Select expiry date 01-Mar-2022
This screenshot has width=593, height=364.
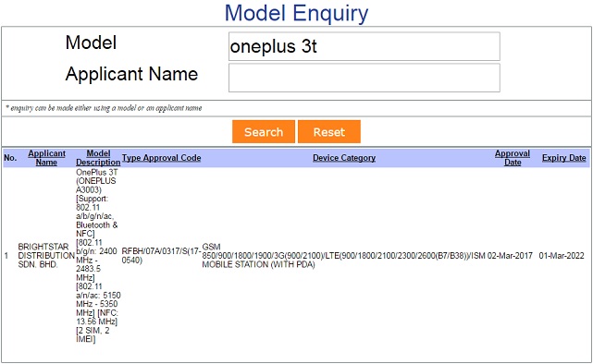(x=562, y=256)
